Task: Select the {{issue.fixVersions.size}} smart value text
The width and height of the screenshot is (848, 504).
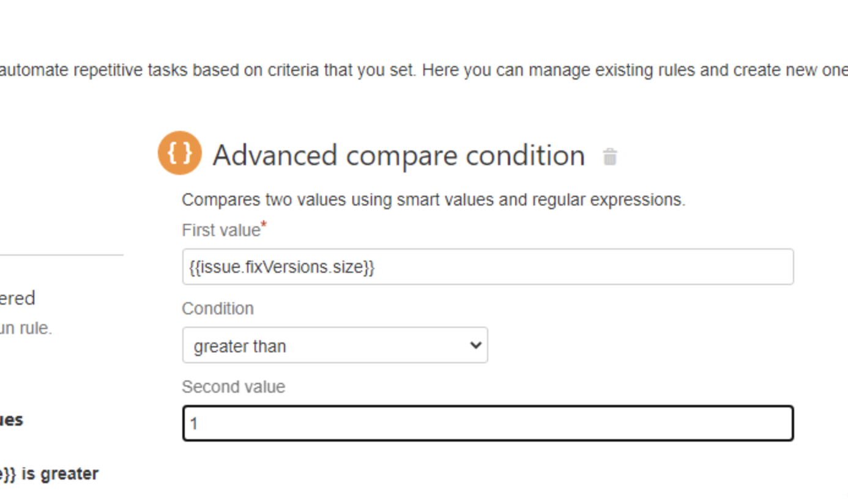Action: (280, 267)
